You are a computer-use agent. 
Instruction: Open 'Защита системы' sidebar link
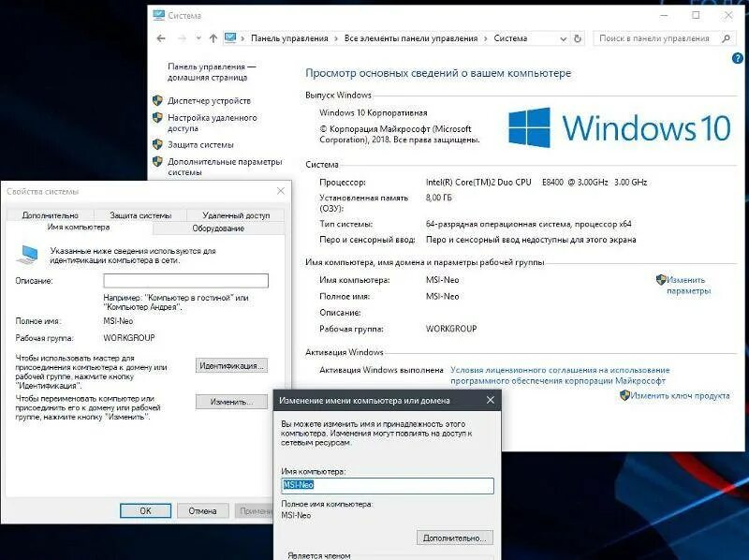200,145
